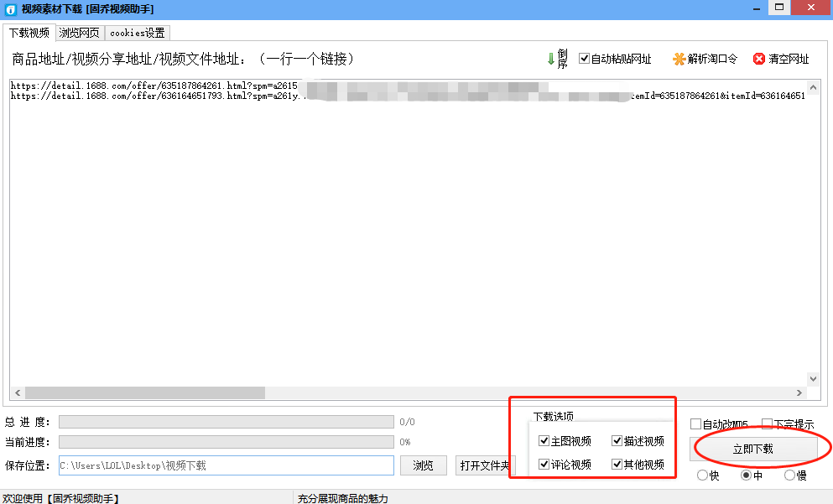Open the cookies设置 tab
Screen dimensions: 833x504
(137, 33)
